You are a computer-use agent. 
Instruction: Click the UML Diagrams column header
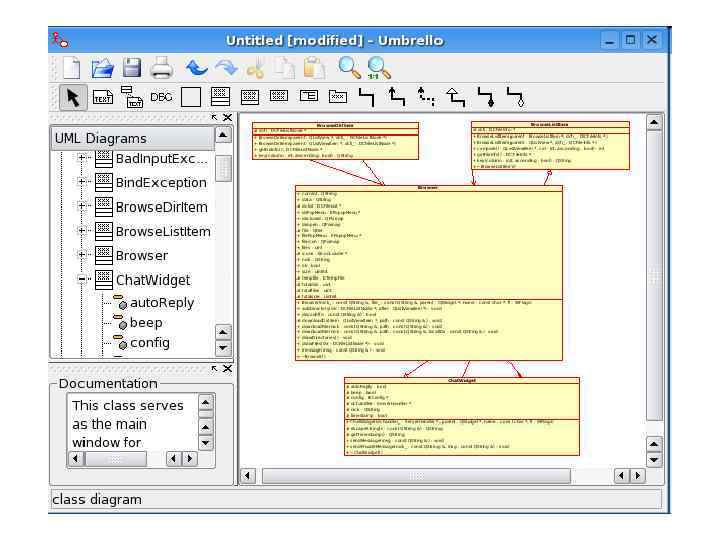point(132,138)
